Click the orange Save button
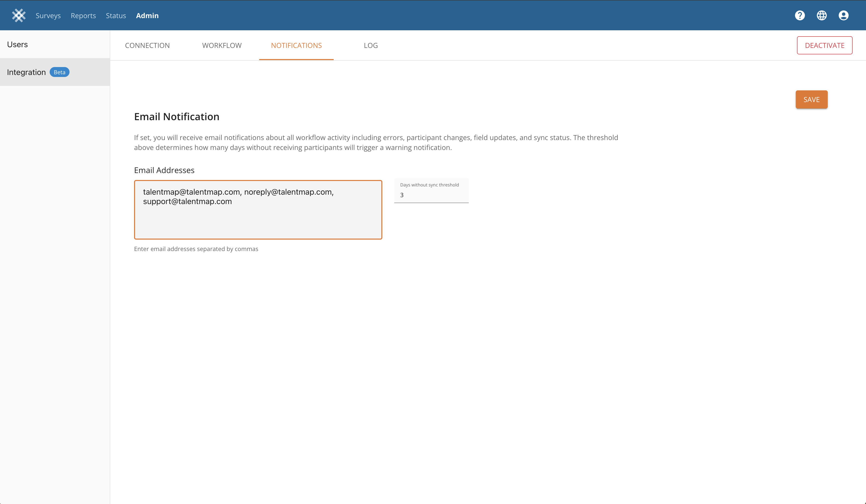The image size is (866, 504). click(811, 100)
